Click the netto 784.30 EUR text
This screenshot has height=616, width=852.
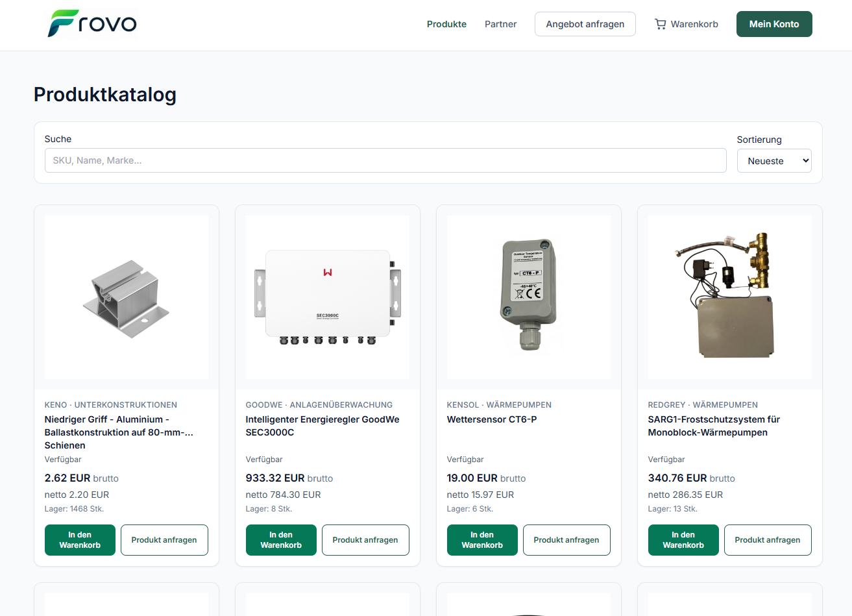pos(283,495)
